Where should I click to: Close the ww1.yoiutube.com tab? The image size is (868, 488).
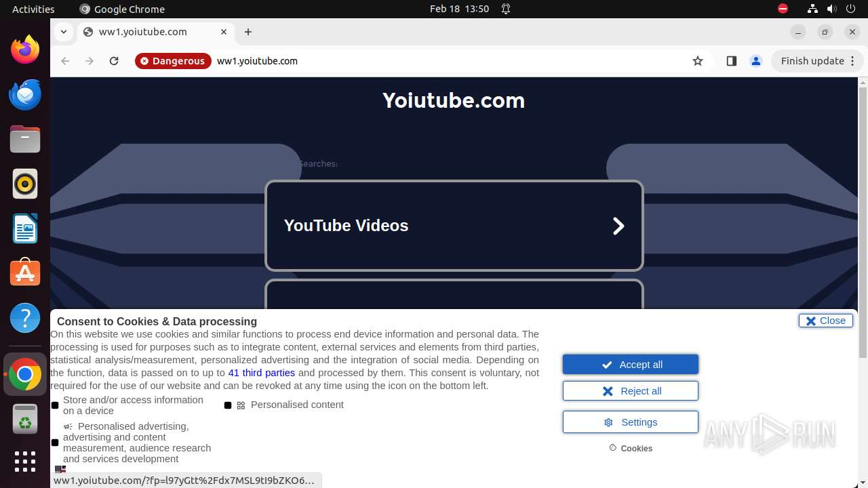(x=224, y=32)
